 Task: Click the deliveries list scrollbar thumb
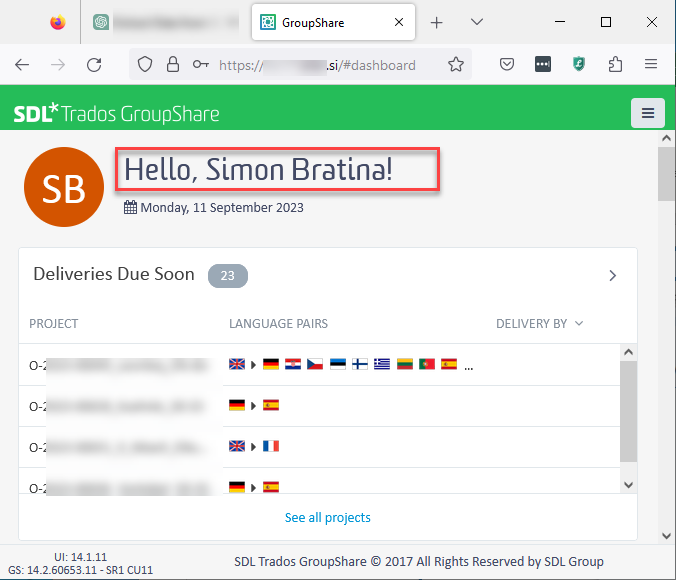[628, 411]
